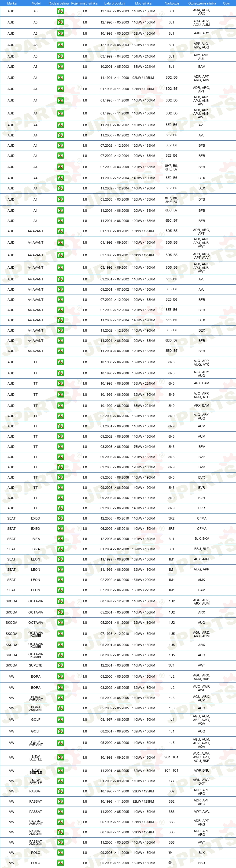Click fuel icon in Audi A3 BAM 165kW row
The image size is (236, 868).
[x=60, y=66]
